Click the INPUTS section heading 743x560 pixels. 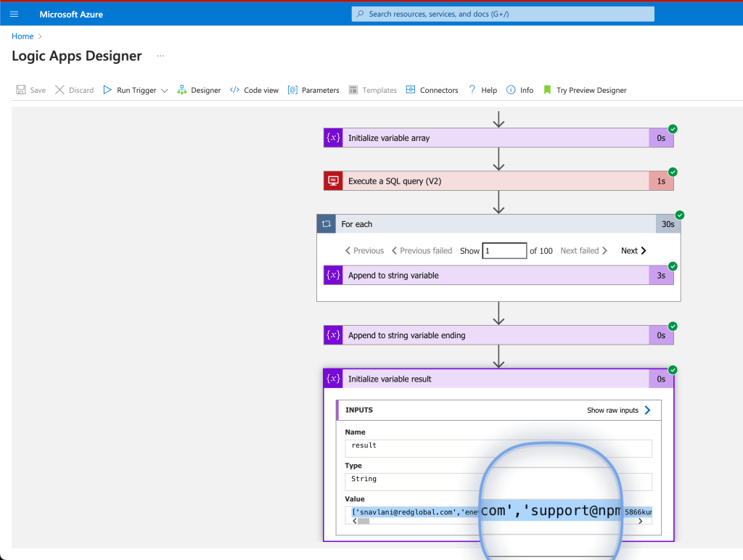click(359, 410)
